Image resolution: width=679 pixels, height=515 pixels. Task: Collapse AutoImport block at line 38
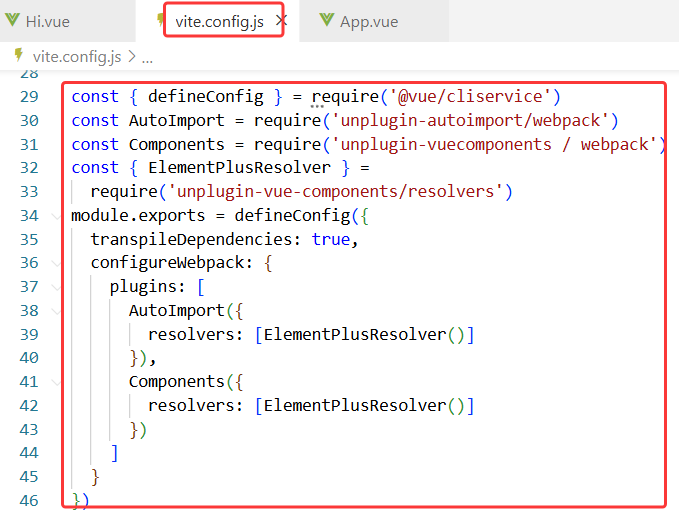tap(56, 311)
